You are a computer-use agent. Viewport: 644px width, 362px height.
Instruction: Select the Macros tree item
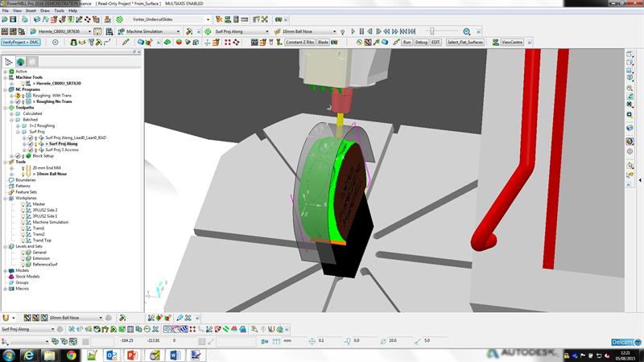[23, 289]
